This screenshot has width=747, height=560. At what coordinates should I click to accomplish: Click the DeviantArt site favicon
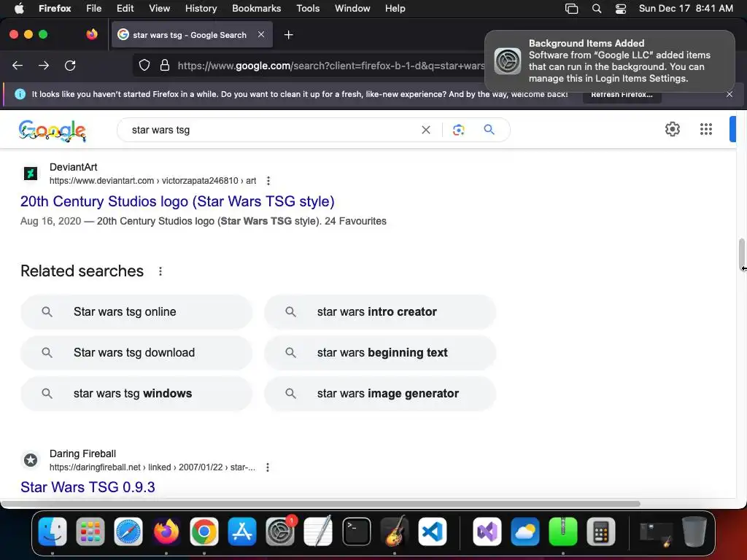(31, 174)
